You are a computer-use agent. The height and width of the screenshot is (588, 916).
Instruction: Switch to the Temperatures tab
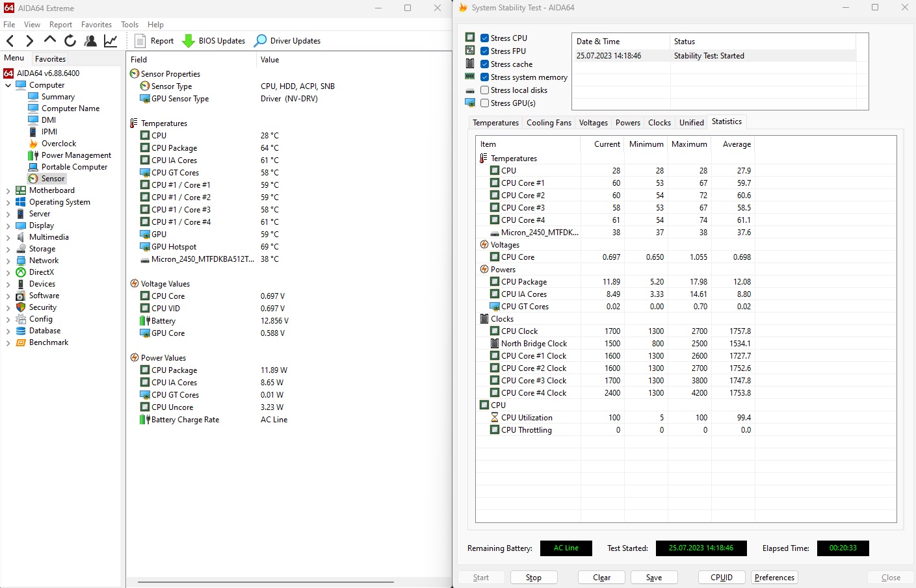click(x=495, y=123)
